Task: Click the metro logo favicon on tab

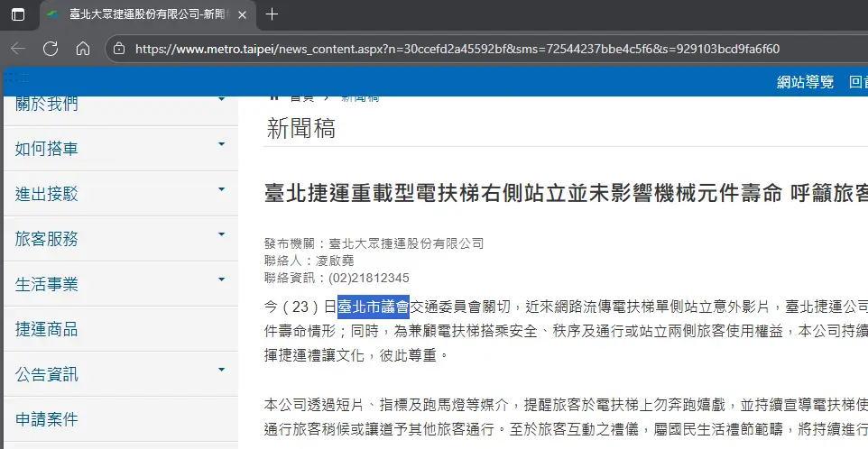Action: (53, 15)
